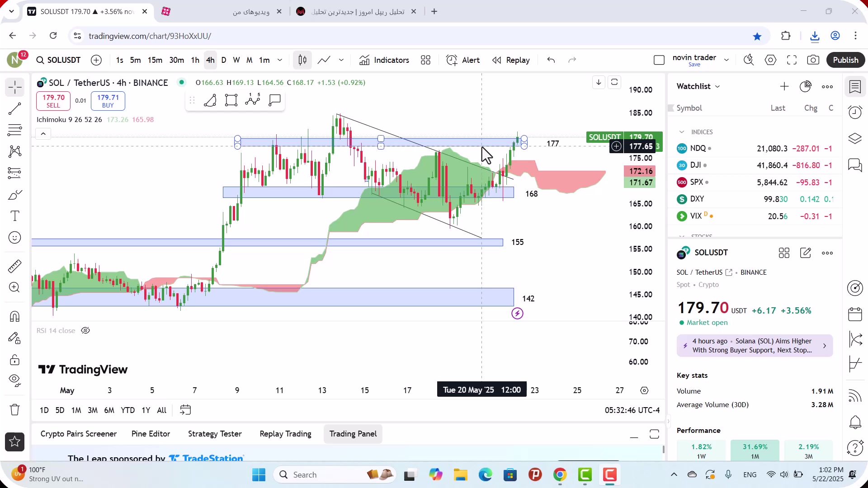
Task: Click the zoom in tool
Action: click(x=15, y=287)
